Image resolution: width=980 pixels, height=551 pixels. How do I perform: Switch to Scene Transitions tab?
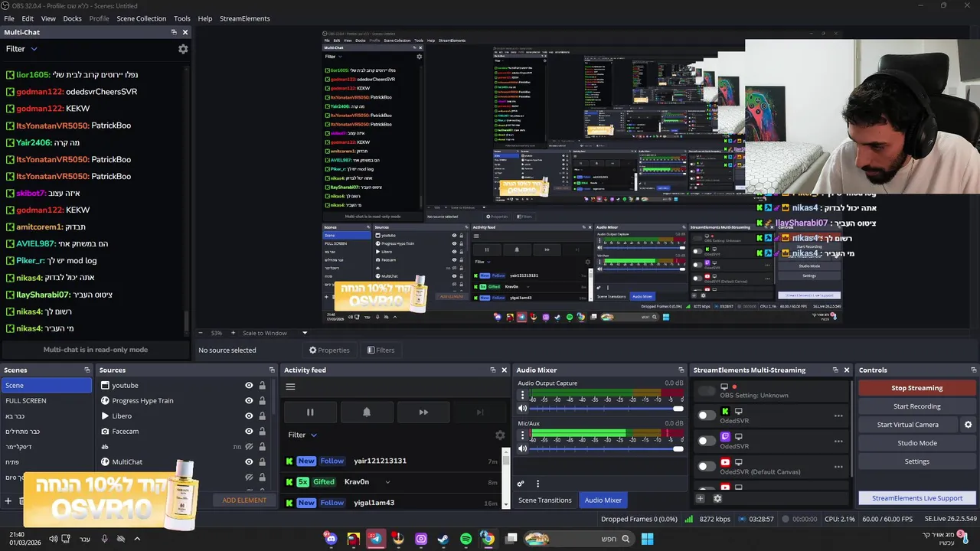click(545, 500)
